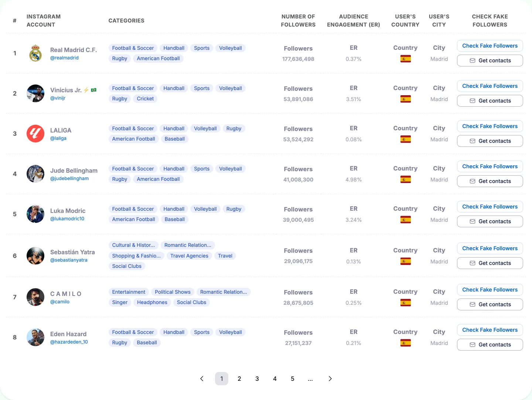Go to page 4
This screenshot has height=400, width=532.
pos(275,379)
